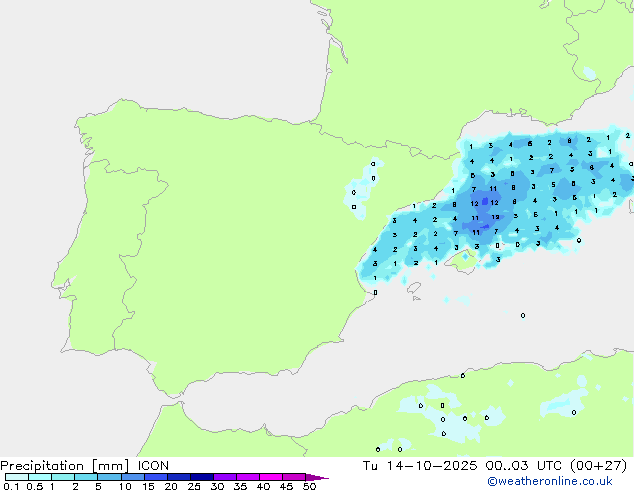Pick the 10–15 mm legend color
Screen dimensions: 634x490
(133, 478)
